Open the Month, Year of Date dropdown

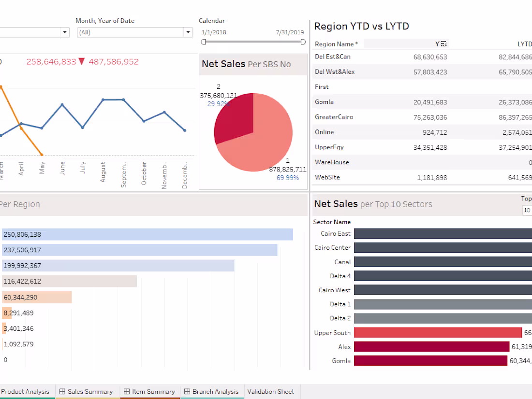188,32
